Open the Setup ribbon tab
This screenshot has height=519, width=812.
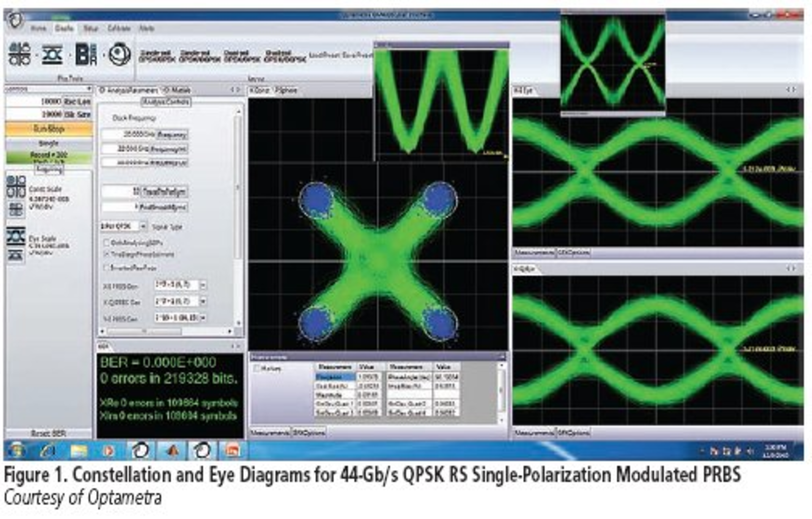coord(91,28)
